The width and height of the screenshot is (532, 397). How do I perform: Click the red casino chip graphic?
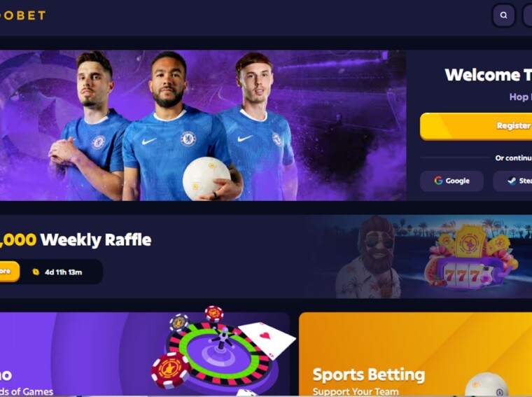(170, 370)
